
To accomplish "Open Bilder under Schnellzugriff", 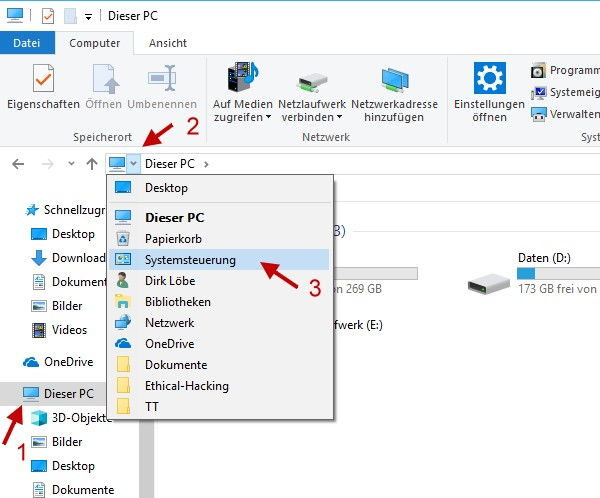I will pyautogui.click(x=57, y=306).
